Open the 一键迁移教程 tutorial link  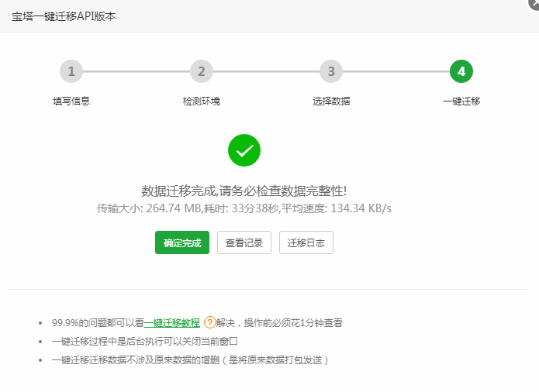coord(172,323)
